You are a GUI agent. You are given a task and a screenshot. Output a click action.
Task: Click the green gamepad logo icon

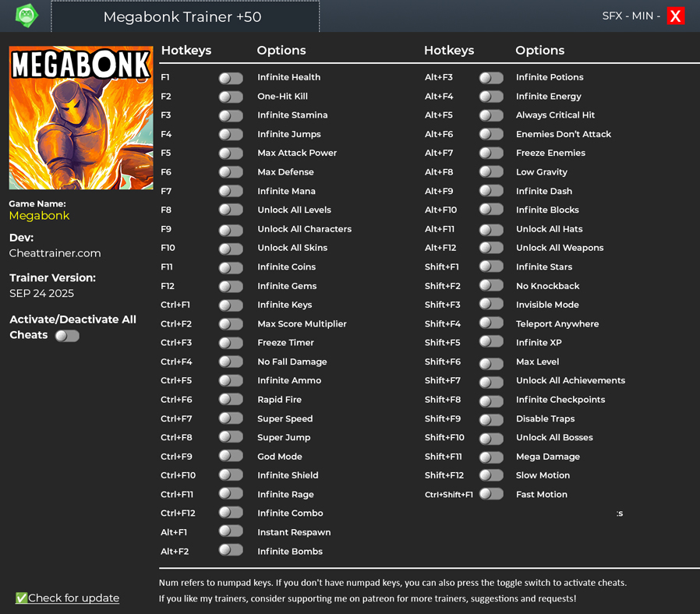27,16
